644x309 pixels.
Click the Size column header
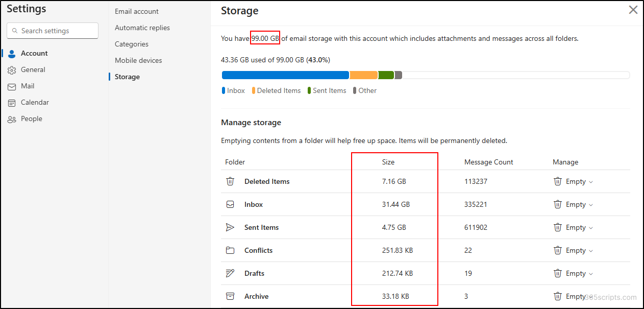click(x=388, y=162)
